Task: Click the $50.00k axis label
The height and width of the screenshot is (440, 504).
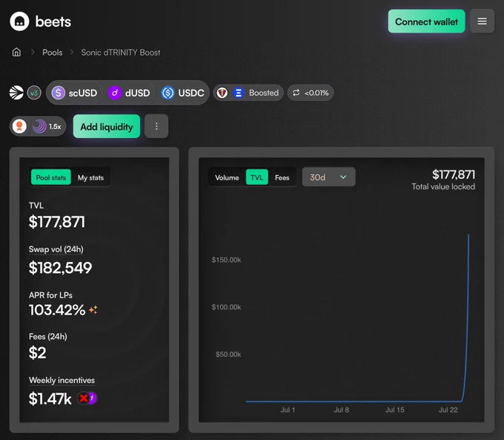Action: coord(228,355)
